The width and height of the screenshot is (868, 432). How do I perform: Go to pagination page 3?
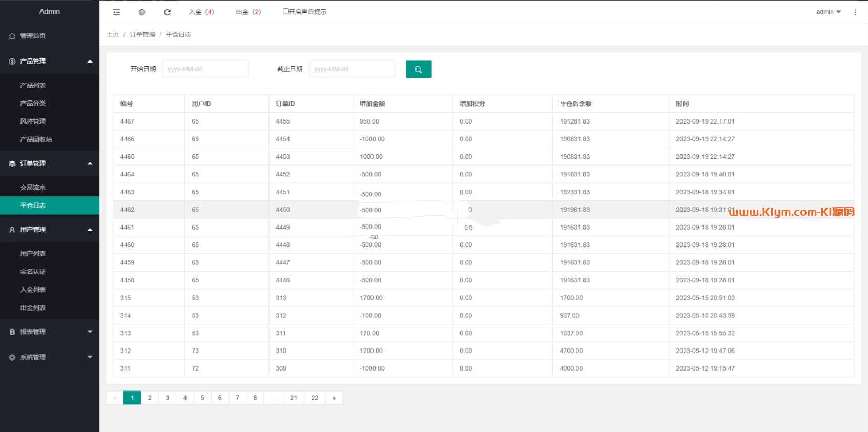click(x=167, y=398)
